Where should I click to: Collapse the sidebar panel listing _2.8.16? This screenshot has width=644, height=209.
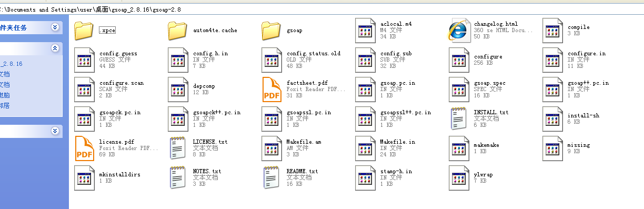pyautogui.click(x=55, y=48)
